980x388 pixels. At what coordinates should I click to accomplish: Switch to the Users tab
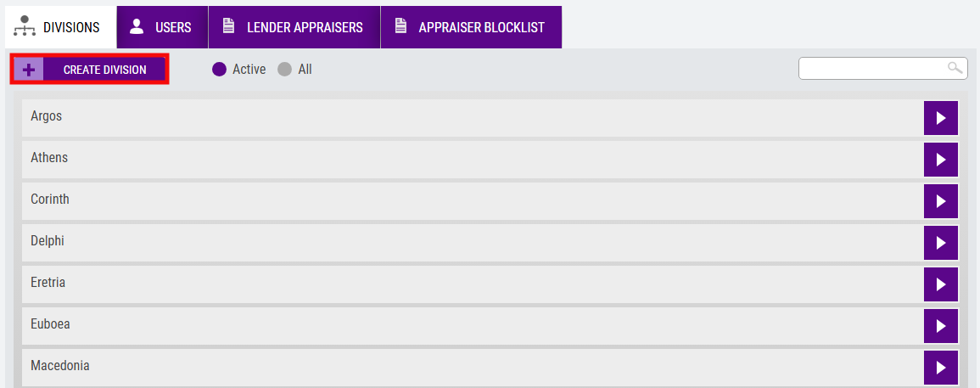[x=163, y=27]
